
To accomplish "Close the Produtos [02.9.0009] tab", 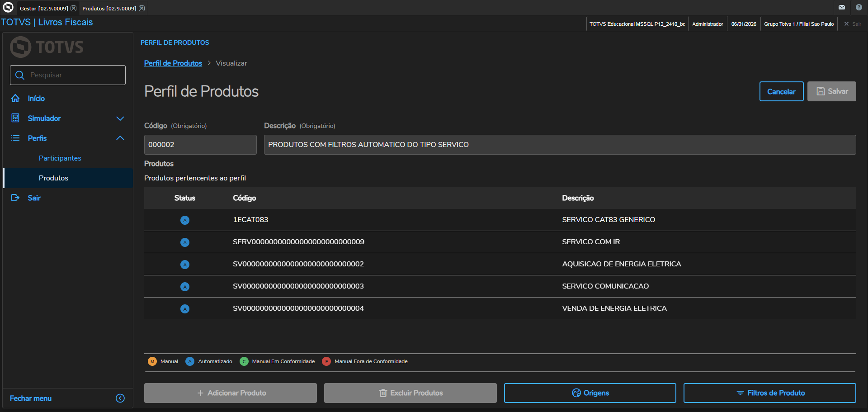I will (142, 9).
